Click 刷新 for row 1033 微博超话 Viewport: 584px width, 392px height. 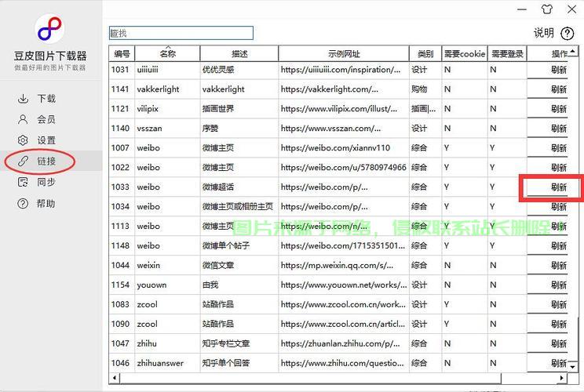(559, 187)
